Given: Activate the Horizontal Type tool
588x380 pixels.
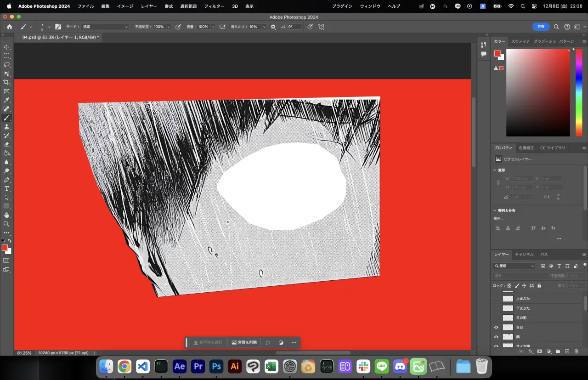Looking at the screenshot, I should tap(6, 188).
